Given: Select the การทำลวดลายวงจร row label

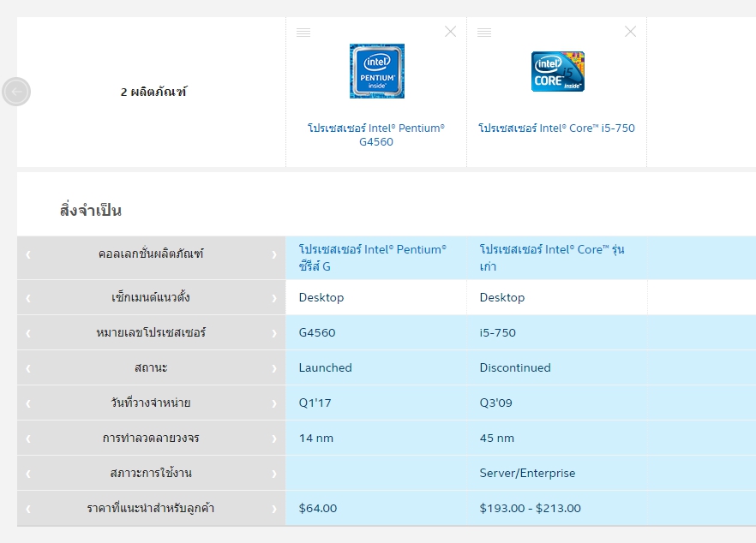Looking at the screenshot, I should pyautogui.click(x=151, y=438).
